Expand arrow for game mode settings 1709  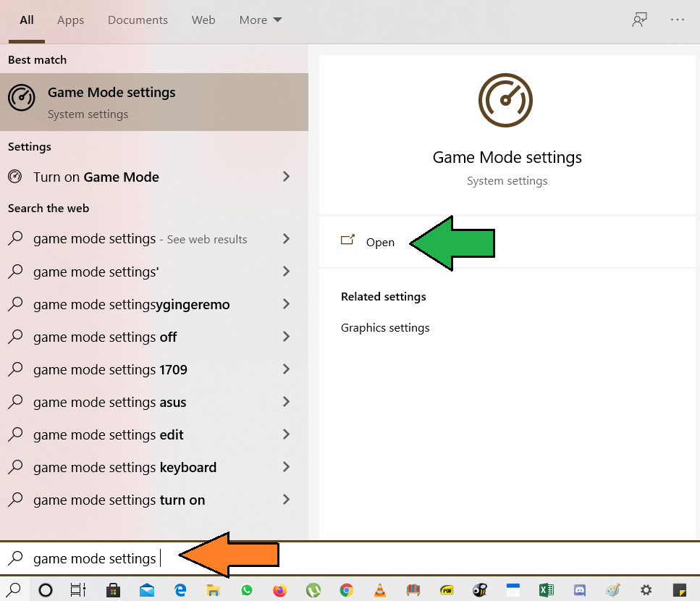click(286, 369)
